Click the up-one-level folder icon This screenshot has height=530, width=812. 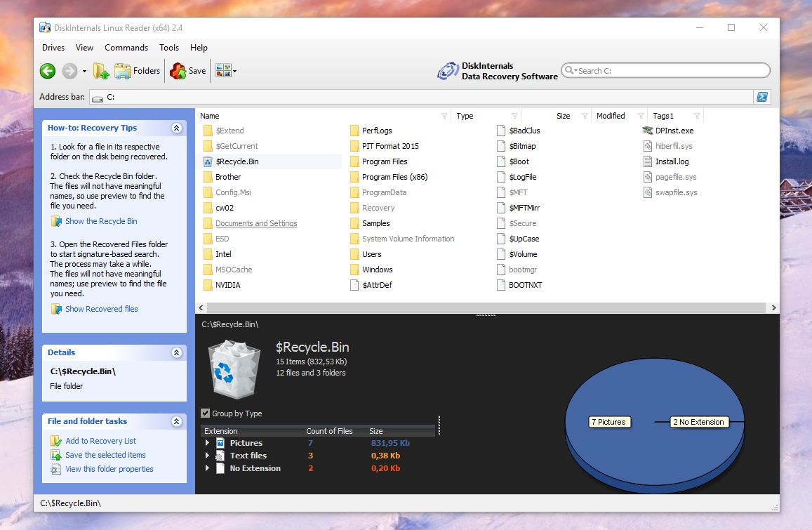pos(101,71)
